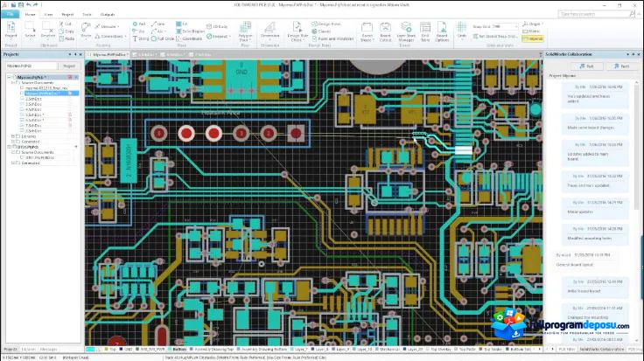Click the Coordinate tool

click(x=189, y=38)
